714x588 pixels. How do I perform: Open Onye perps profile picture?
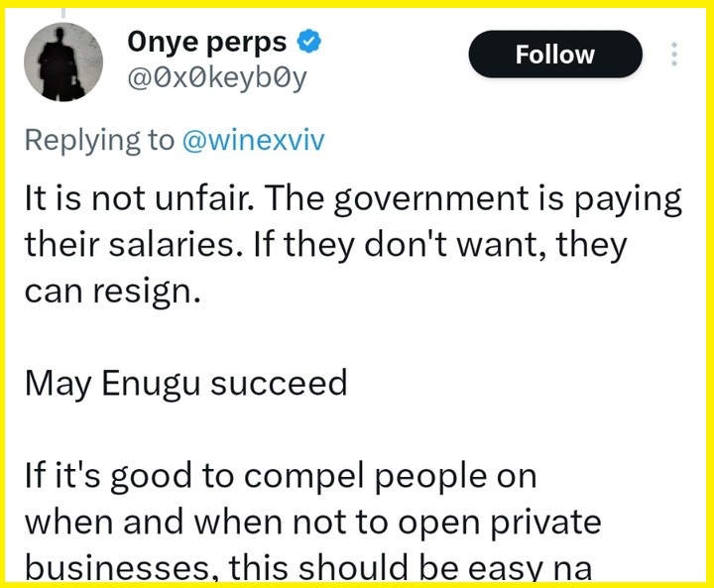click(x=63, y=61)
